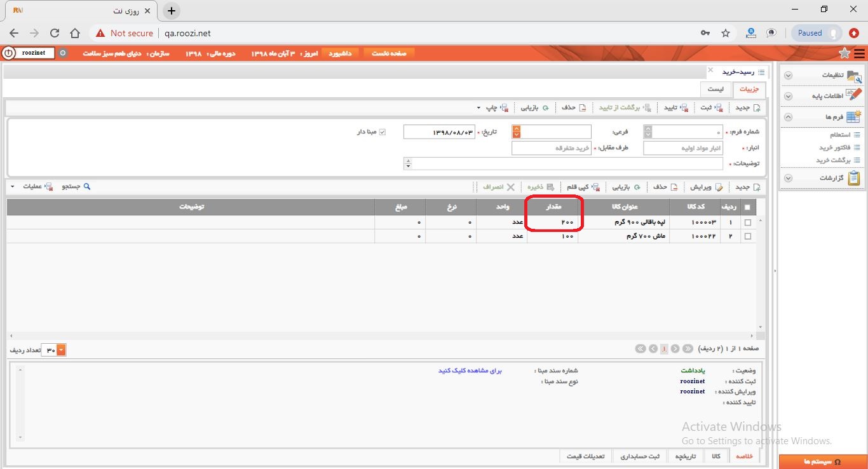868x469 pixels.
Task: Click the فرم ها table icon in sidebar
Action: coord(853,117)
